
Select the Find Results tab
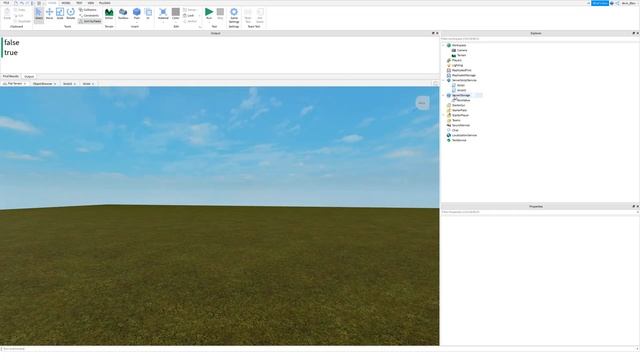pos(11,76)
